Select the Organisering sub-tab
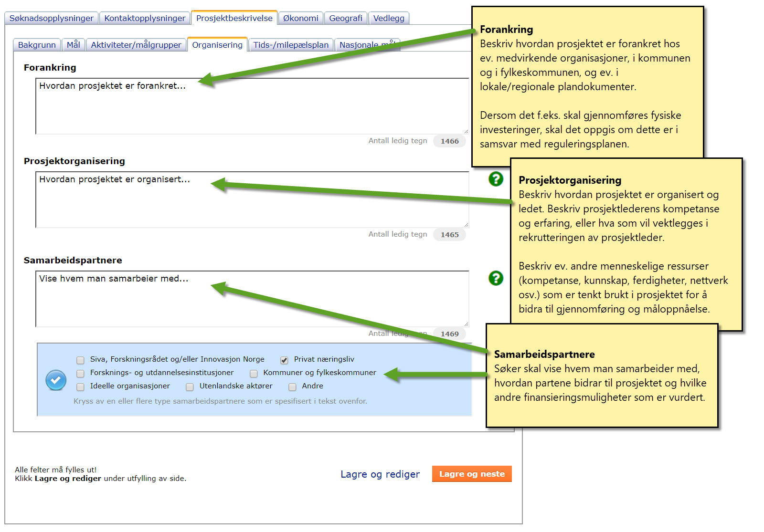This screenshot has width=764, height=532. point(217,44)
